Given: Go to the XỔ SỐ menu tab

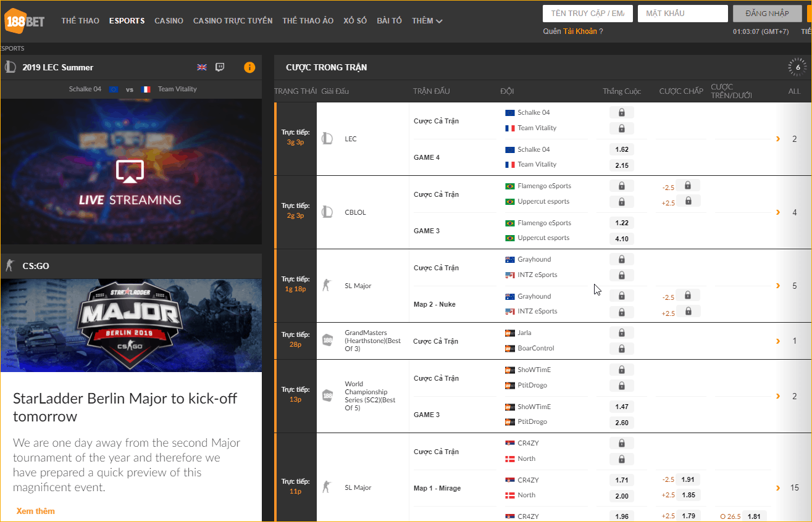Looking at the screenshot, I should [x=355, y=21].
